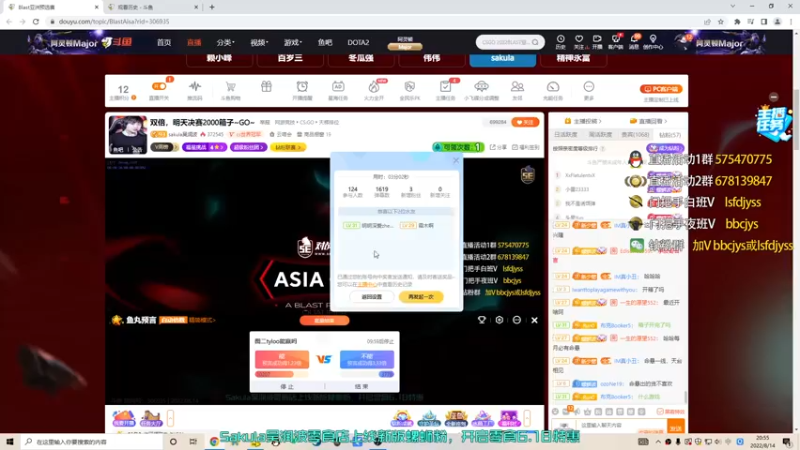
Task: Click the 福利签到 check-in link
Action: [526, 147]
